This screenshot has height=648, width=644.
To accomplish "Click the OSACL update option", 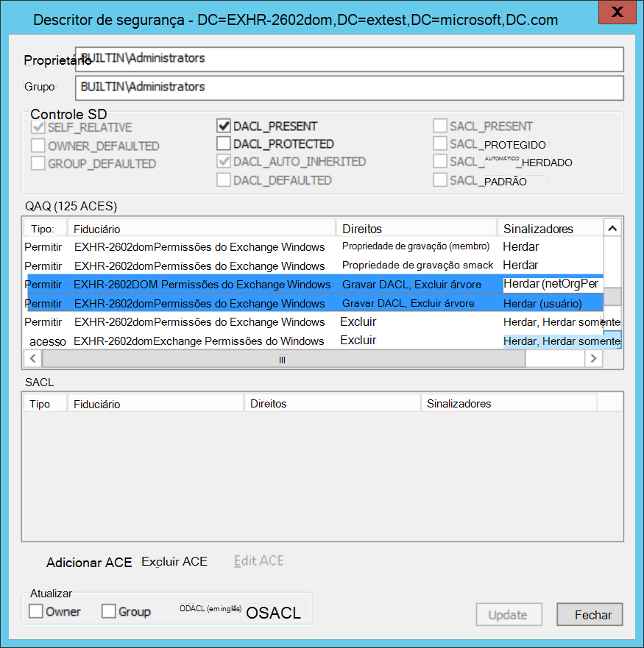I will click(273, 613).
